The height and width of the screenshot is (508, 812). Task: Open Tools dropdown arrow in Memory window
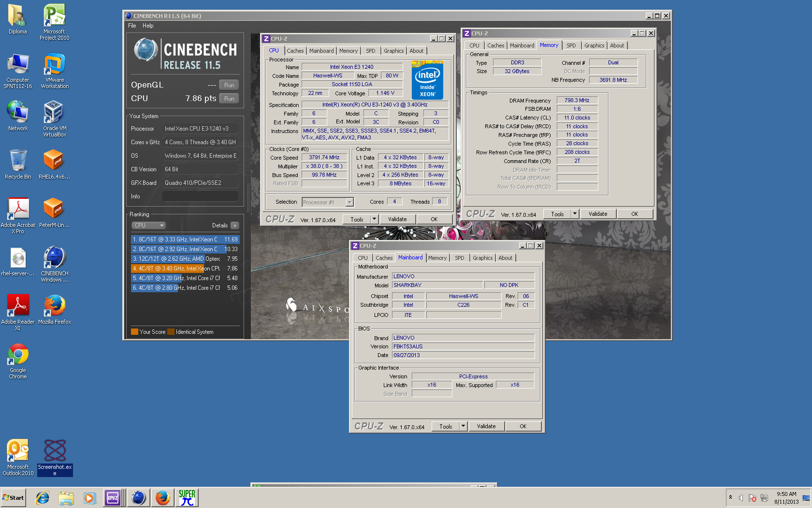click(x=575, y=214)
